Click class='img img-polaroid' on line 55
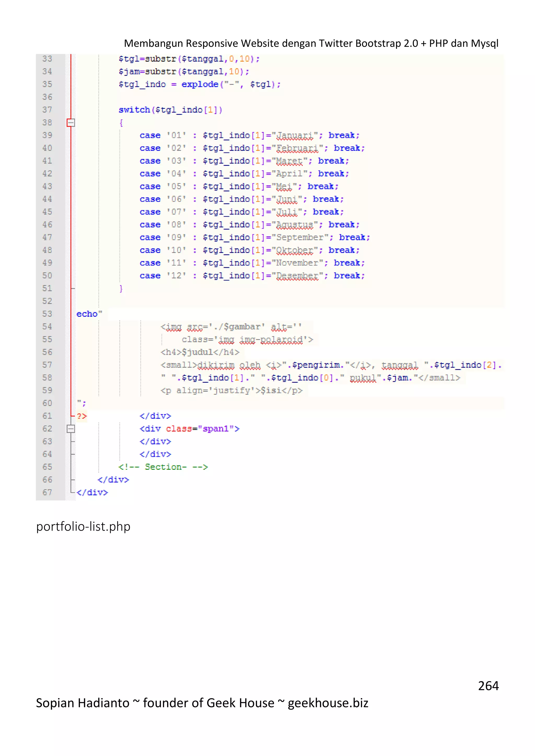The width and height of the screenshot is (535, 756). click(247, 340)
